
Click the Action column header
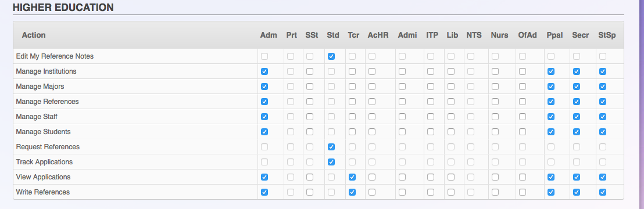click(x=34, y=35)
